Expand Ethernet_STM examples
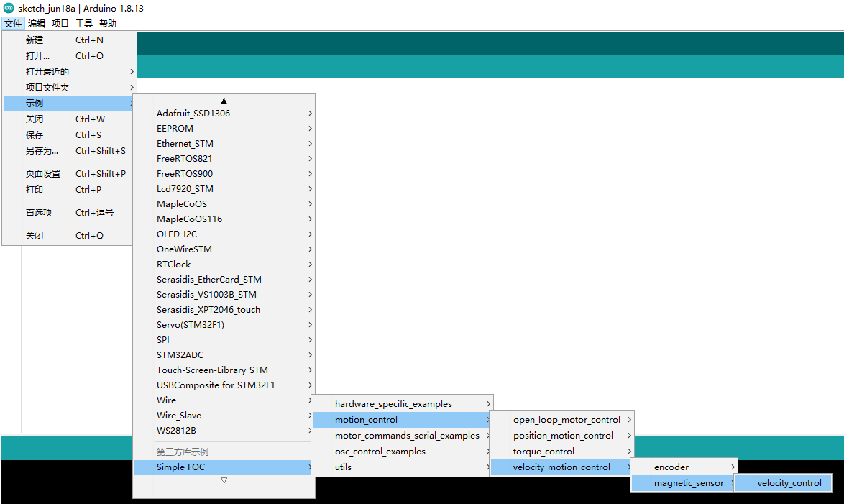 tap(224, 143)
